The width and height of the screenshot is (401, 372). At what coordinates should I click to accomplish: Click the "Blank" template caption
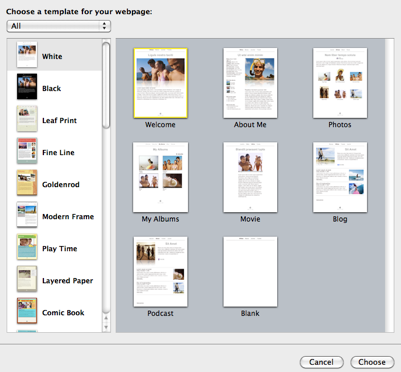250,313
